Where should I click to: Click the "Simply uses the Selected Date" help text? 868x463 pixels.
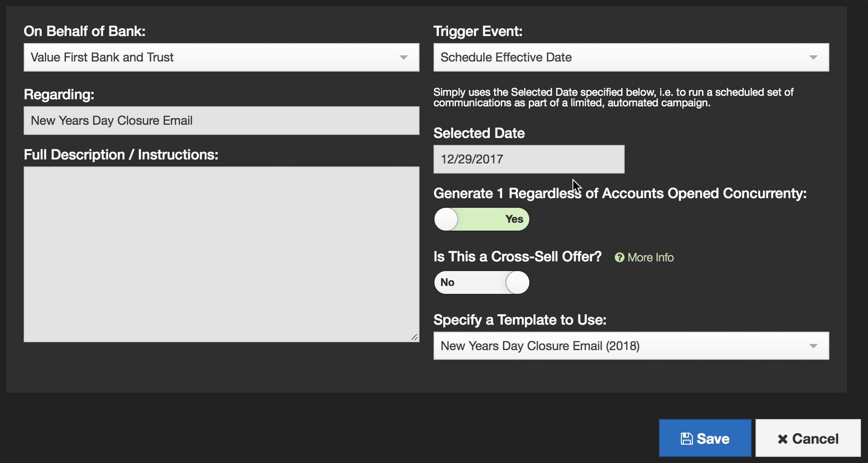coord(613,98)
